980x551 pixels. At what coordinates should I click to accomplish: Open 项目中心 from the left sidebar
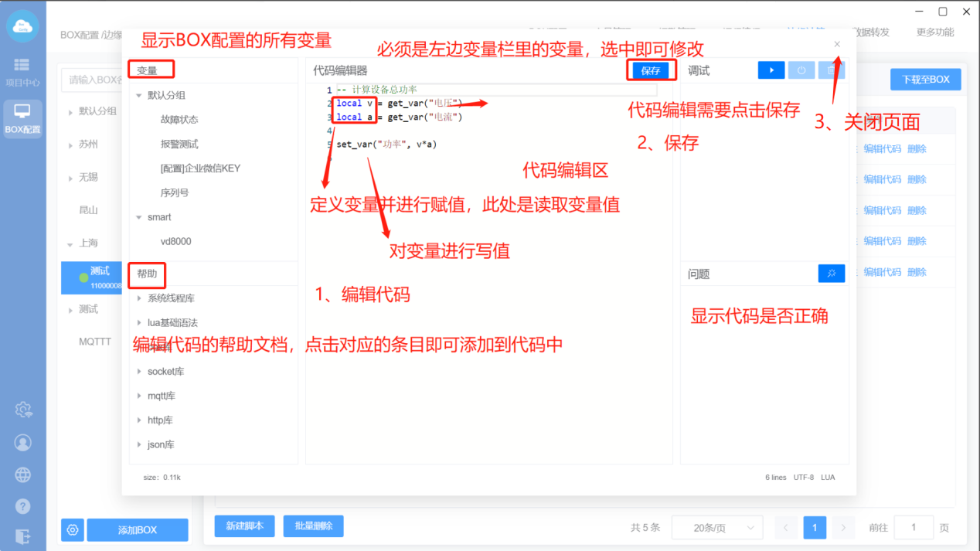pos(22,73)
